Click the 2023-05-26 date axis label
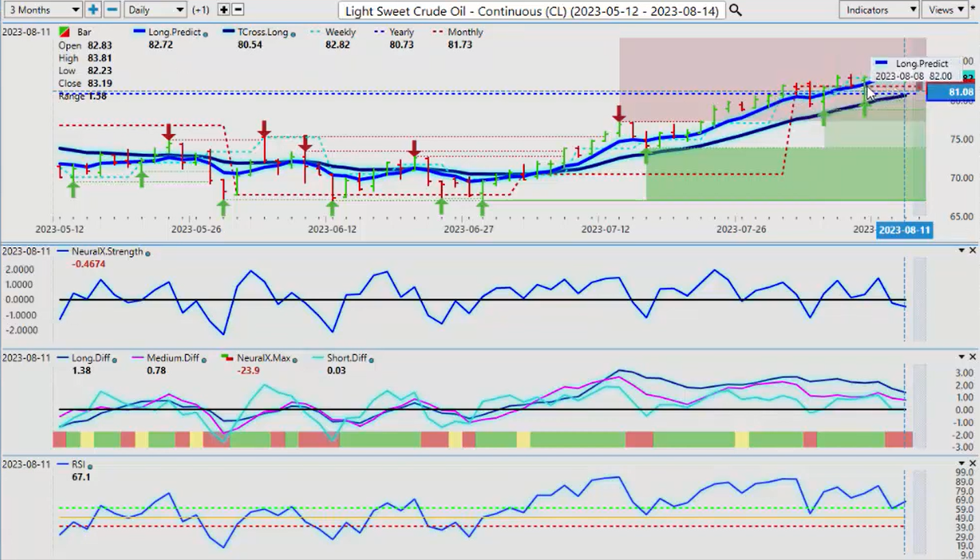The width and height of the screenshot is (980, 560). click(196, 229)
